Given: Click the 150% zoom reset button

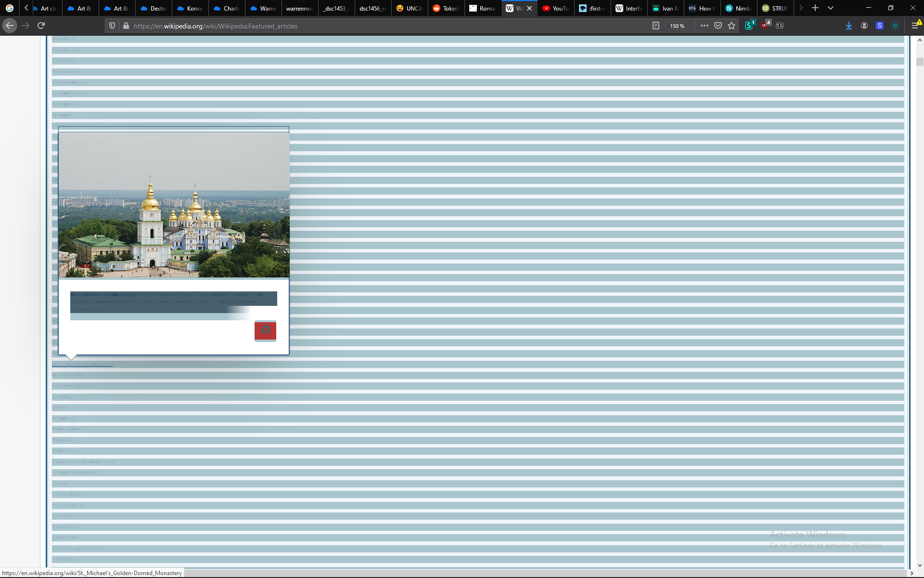Looking at the screenshot, I should click(x=677, y=26).
